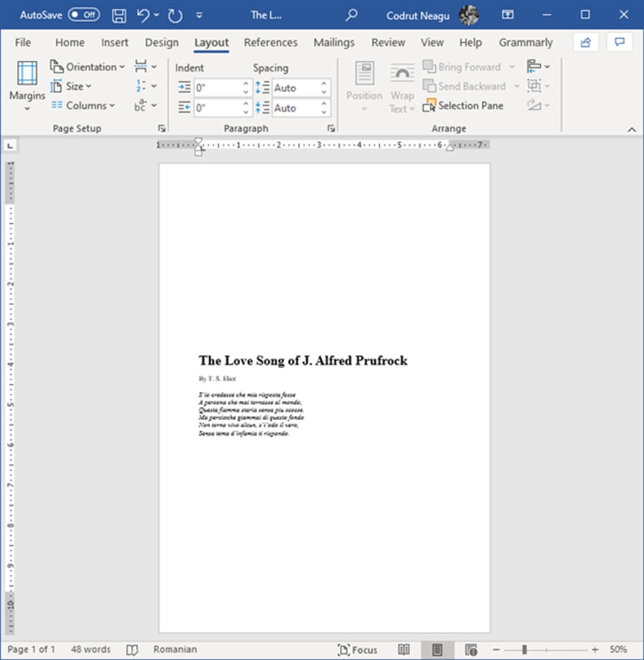Open the Review tab
Screen dimensions: 644x660
coord(388,42)
